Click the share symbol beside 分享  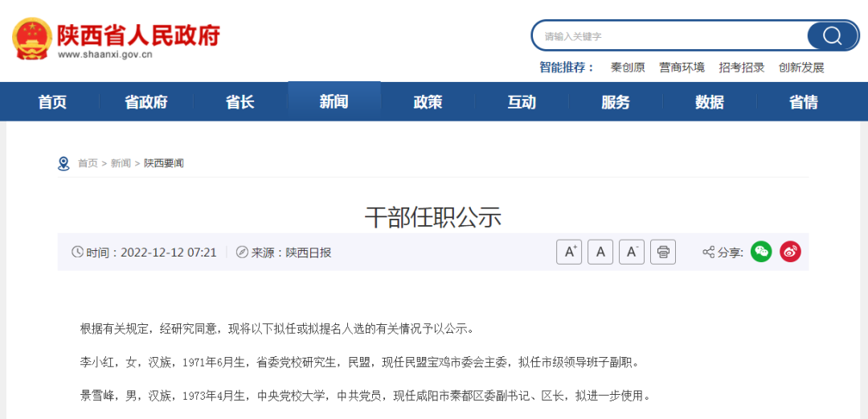pyautogui.click(x=709, y=253)
